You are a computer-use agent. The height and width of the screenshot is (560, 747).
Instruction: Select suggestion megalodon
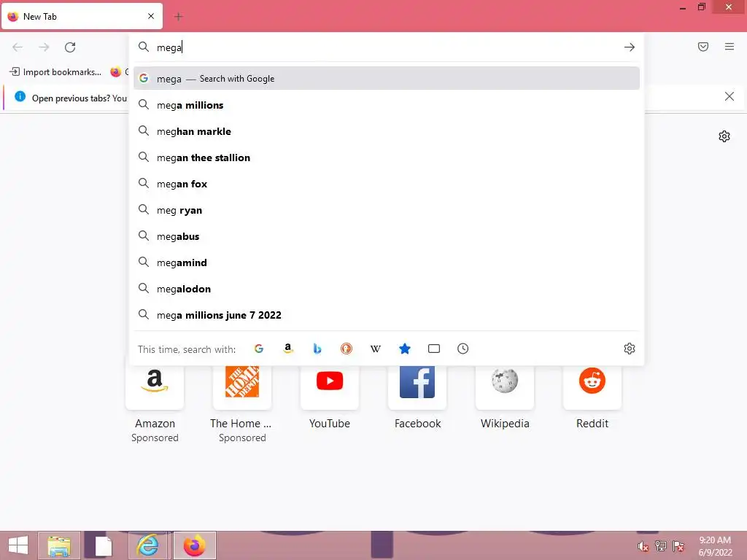tap(387, 289)
